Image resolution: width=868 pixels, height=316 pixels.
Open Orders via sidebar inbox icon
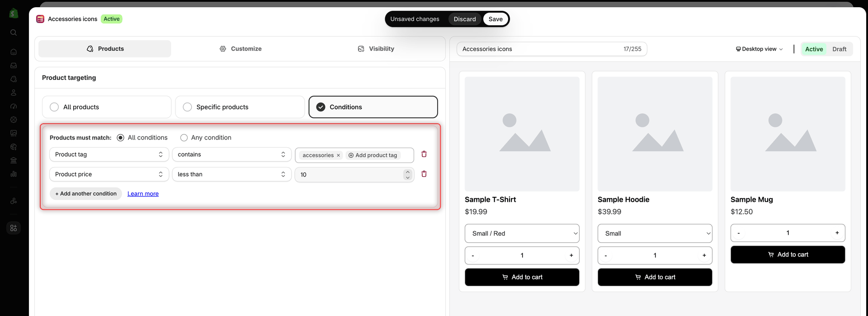click(x=14, y=65)
